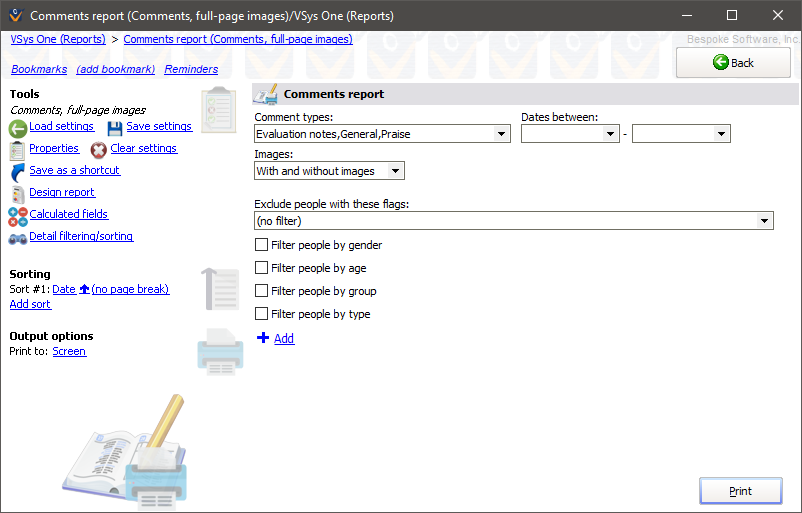Open Calculated fields link
Screen dimensions: 802x513
point(69,214)
